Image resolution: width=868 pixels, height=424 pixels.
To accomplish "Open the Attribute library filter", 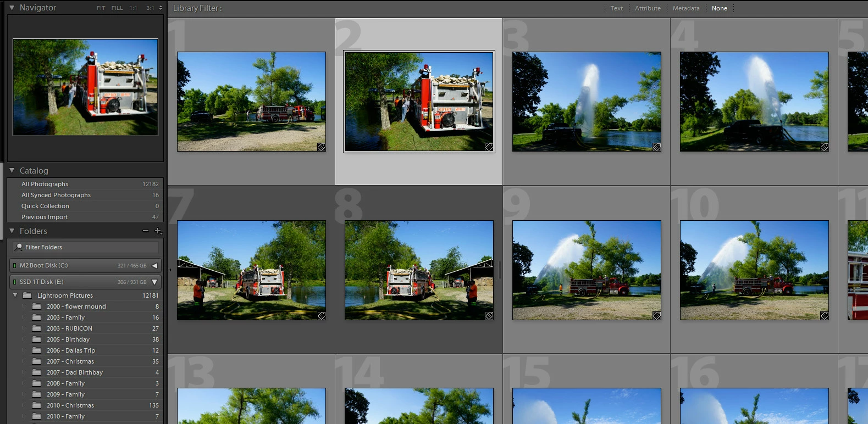I will pos(648,8).
